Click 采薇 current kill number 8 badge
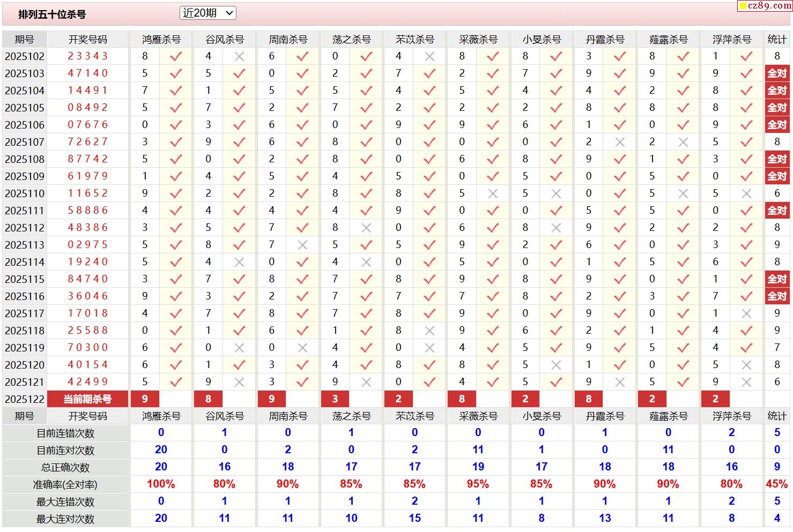Screen dimensions: 793x532 (x=462, y=399)
